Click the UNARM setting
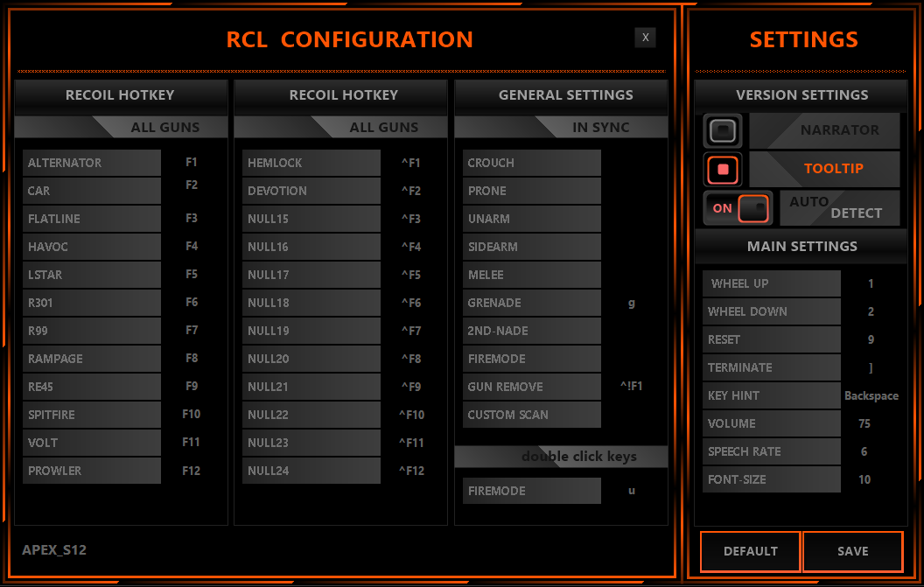924x587 pixels. pyautogui.click(x=531, y=219)
